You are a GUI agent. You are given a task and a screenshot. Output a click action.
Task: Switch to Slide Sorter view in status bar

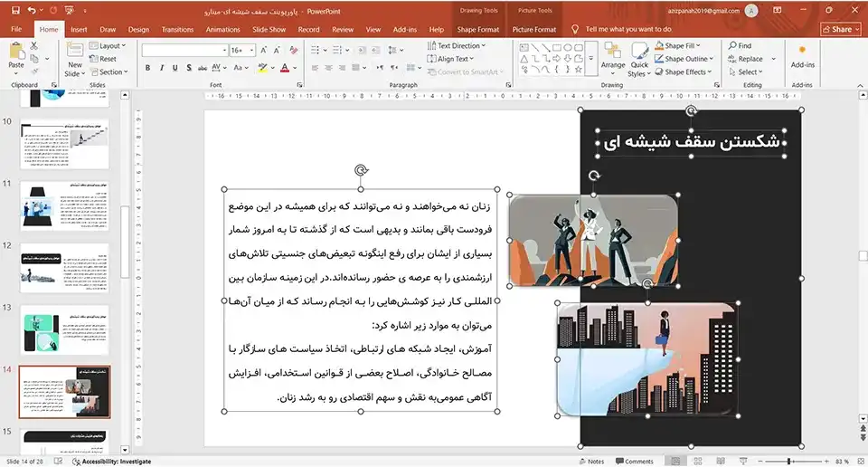(x=697, y=461)
